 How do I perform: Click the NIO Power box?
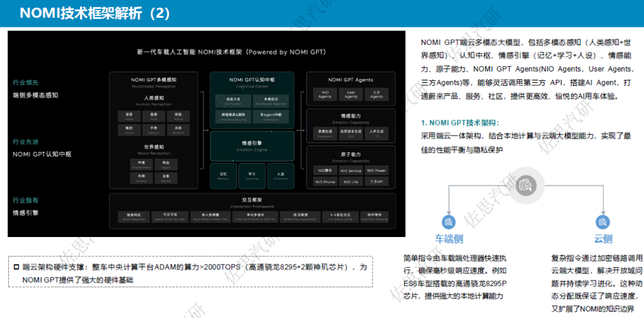376,170
